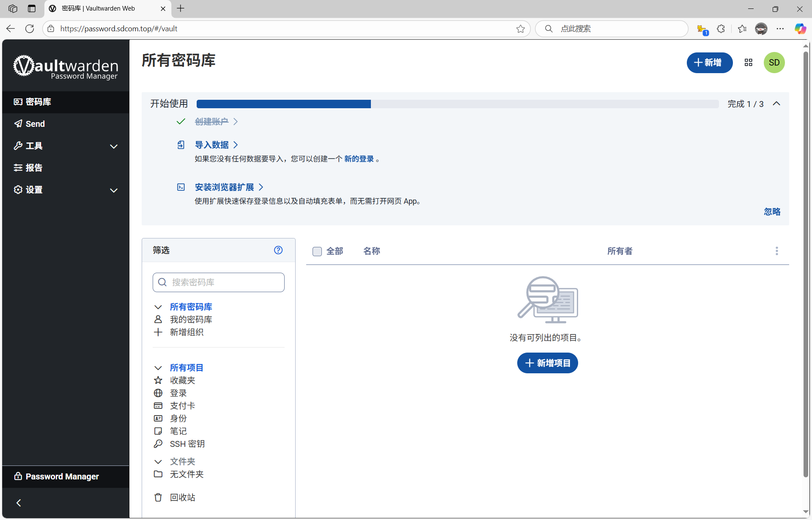Click the filter help question-mark icon
This screenshot has height=520, width=812.
point(278,250)
